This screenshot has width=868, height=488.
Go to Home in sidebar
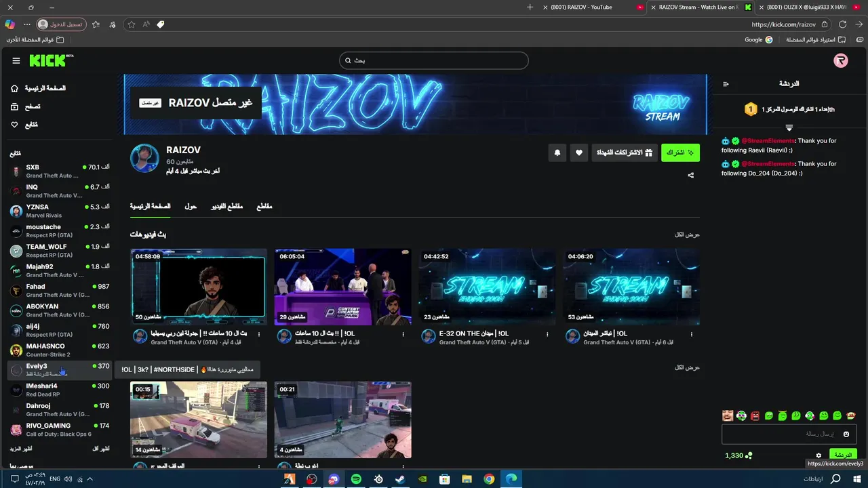point(38,88)
